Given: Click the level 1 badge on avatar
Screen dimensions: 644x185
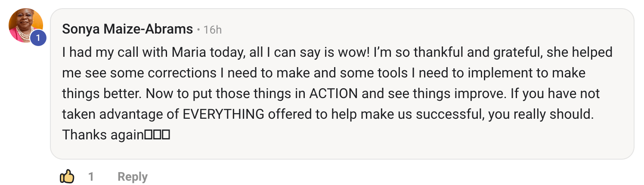Looking at the screenshot, I should (38, 38).
